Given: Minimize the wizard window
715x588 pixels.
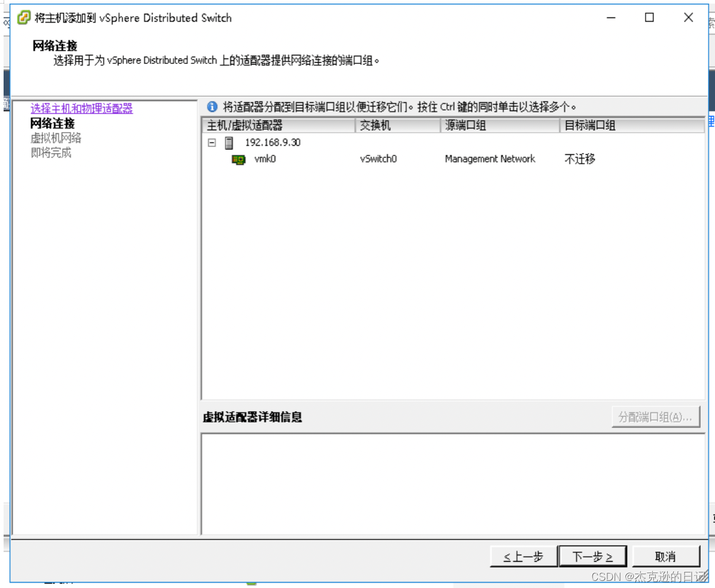Looking at the screenshot, I should pyautogui.click(x=611, y=18).
